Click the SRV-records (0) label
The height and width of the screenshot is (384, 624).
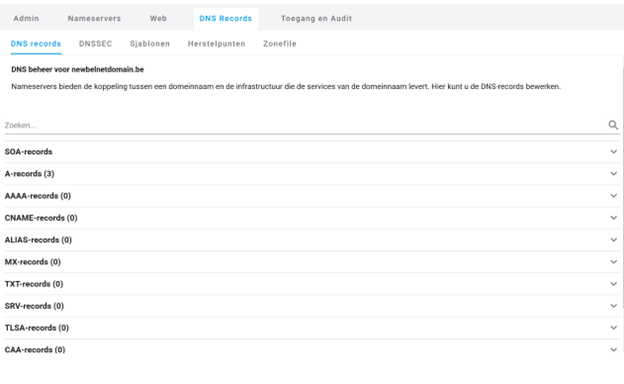34,306
